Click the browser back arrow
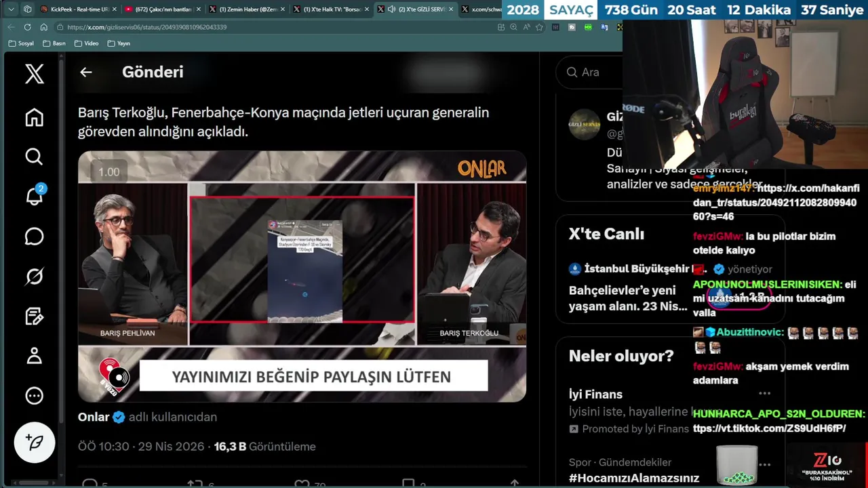 point(11,27)
